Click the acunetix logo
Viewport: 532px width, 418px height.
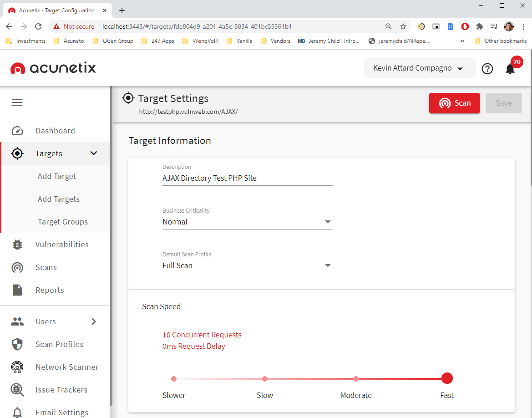[x=53, y=68]
